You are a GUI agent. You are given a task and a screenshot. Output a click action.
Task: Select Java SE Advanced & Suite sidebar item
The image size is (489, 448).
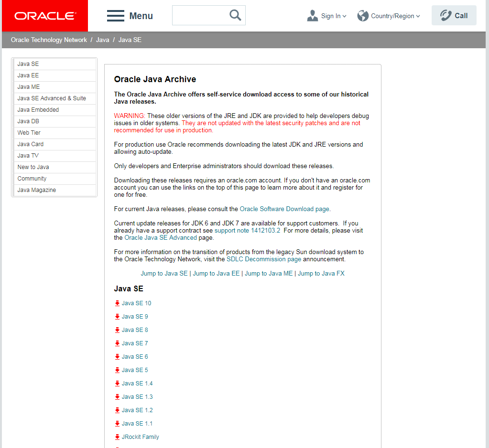coord(52,98)
